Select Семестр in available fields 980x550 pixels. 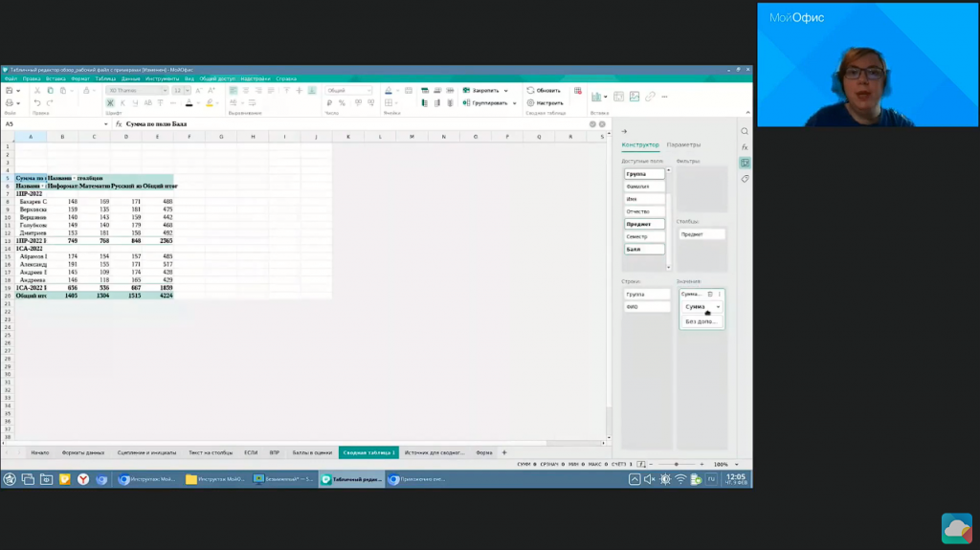click(644, 236)
